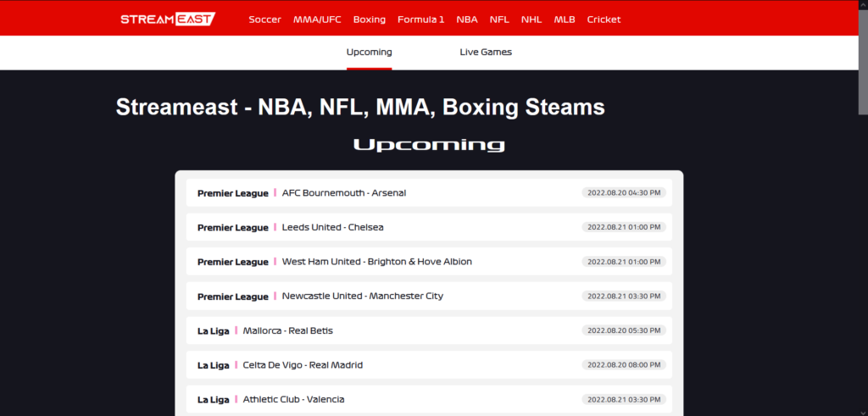The image size is (868, 416).
Task: Go to the Formula 1 section
Action: pyautogui.click(x=420, y=19)
